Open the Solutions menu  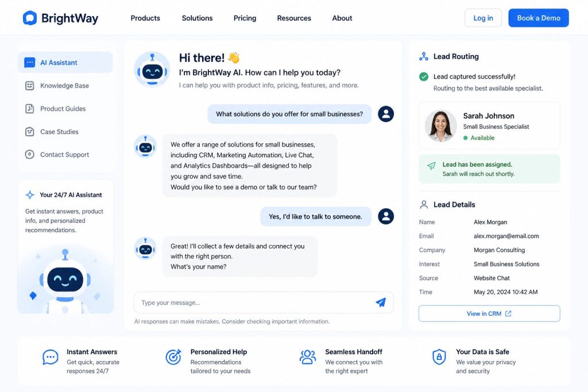tap(198, 18)
